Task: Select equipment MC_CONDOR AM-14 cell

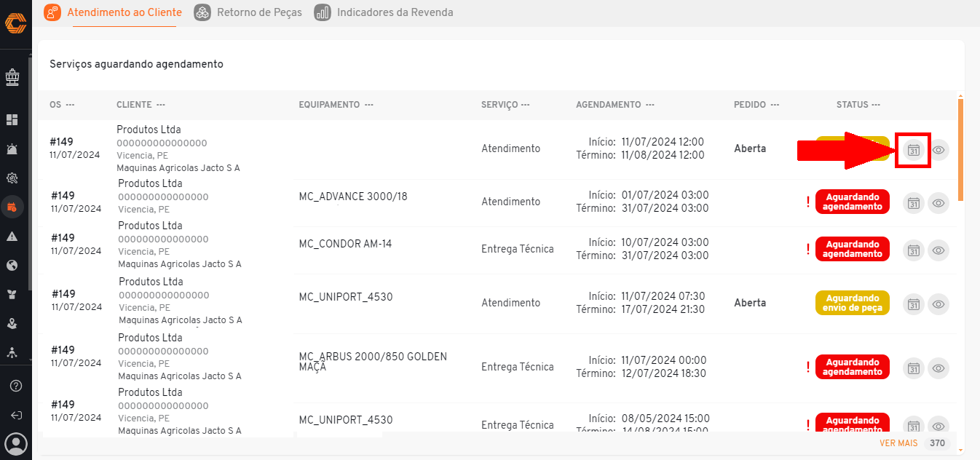Action: (345, 244)
